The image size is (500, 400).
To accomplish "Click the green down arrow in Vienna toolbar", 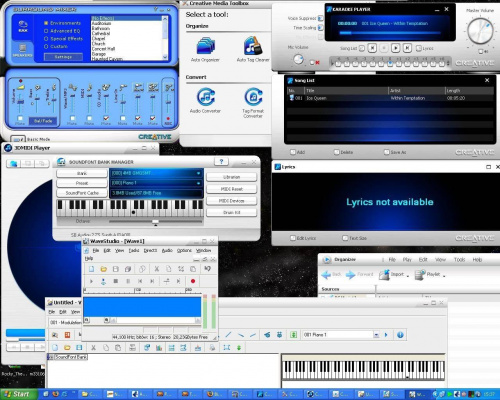I will coord(239,348).
